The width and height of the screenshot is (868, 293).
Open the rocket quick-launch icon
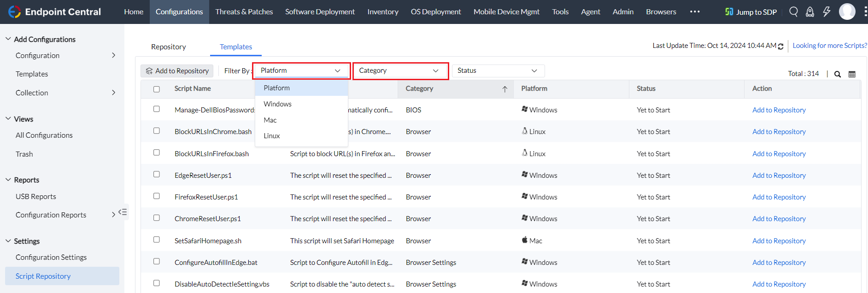tap(809, 12)
